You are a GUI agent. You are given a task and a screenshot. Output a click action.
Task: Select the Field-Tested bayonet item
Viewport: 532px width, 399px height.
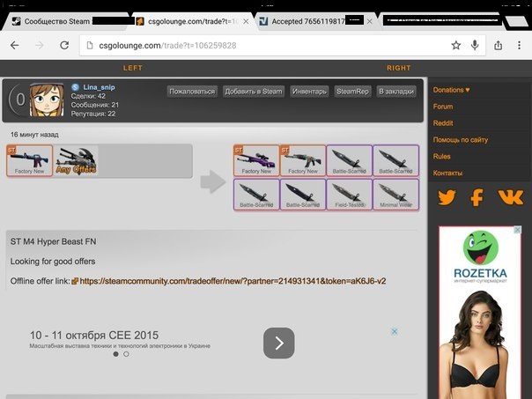350,195
